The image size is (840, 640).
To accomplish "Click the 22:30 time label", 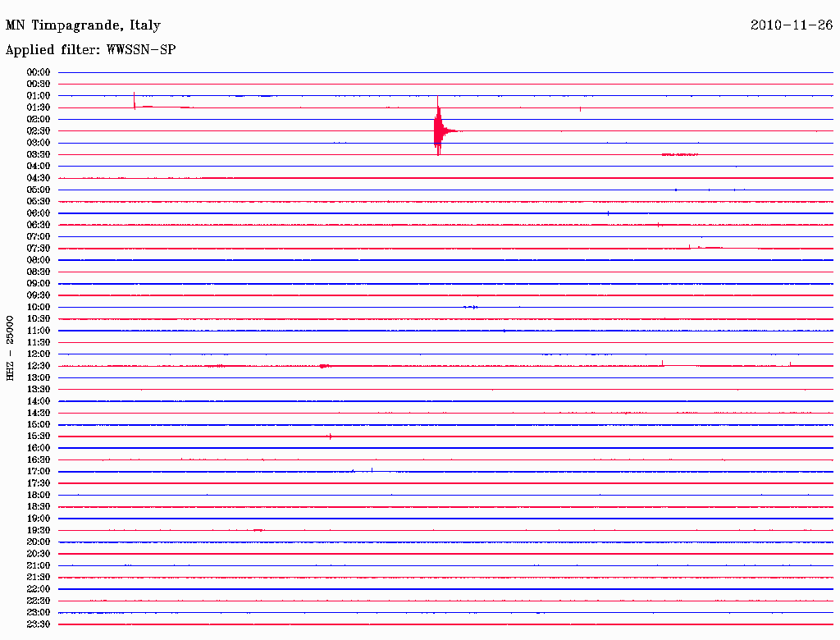I will pos(38,601).
